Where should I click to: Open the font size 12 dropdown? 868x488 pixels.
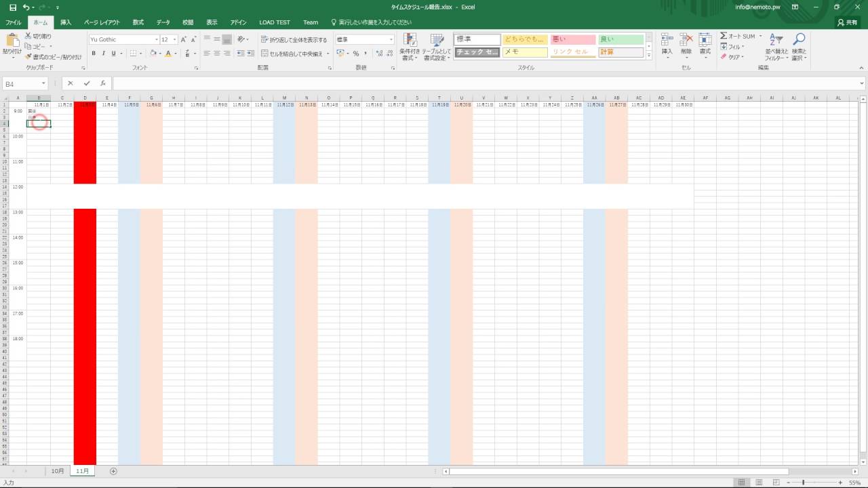pos(174,39)
